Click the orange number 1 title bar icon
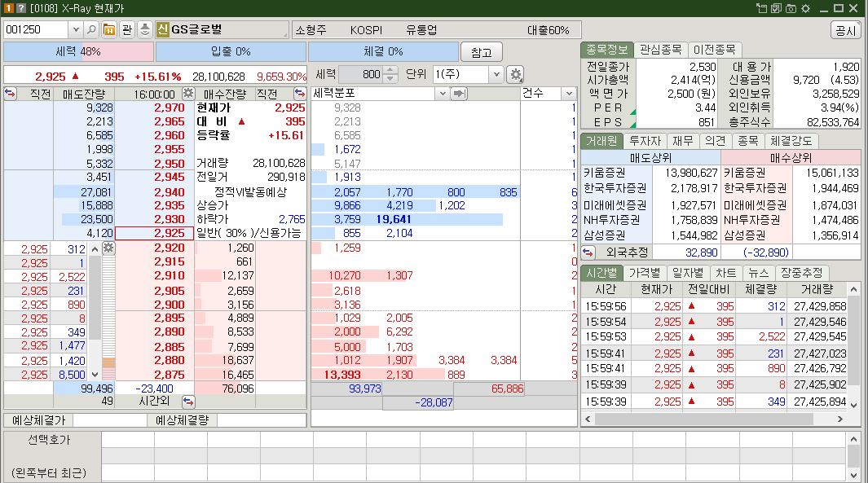Screen dimensions: 868x483 (8, 8)
